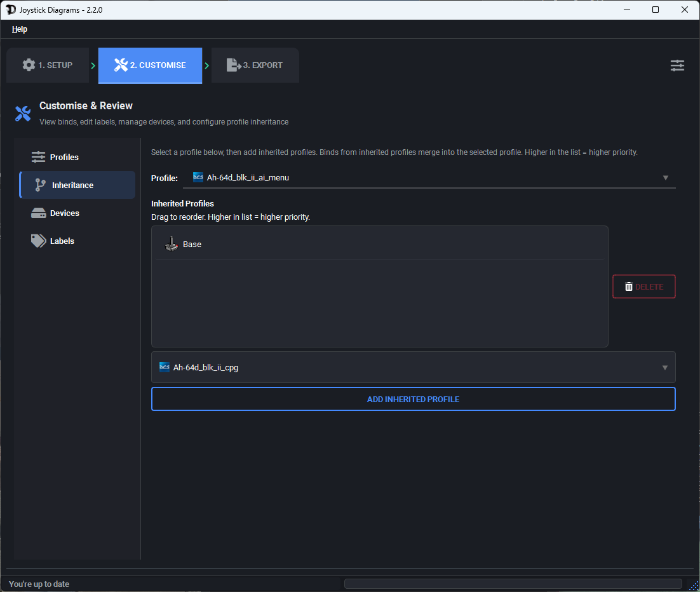Select the Inheritance sidebar item
This screenshot has width=700, height=592.
pos(77,185)
